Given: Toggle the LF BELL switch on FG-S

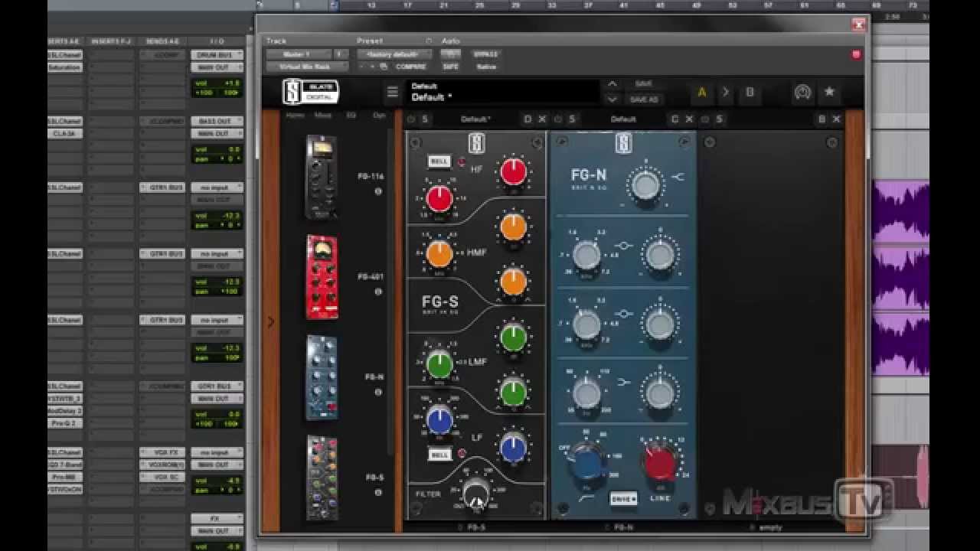Looking at the screenshot, I should click(x=439, y=455).
